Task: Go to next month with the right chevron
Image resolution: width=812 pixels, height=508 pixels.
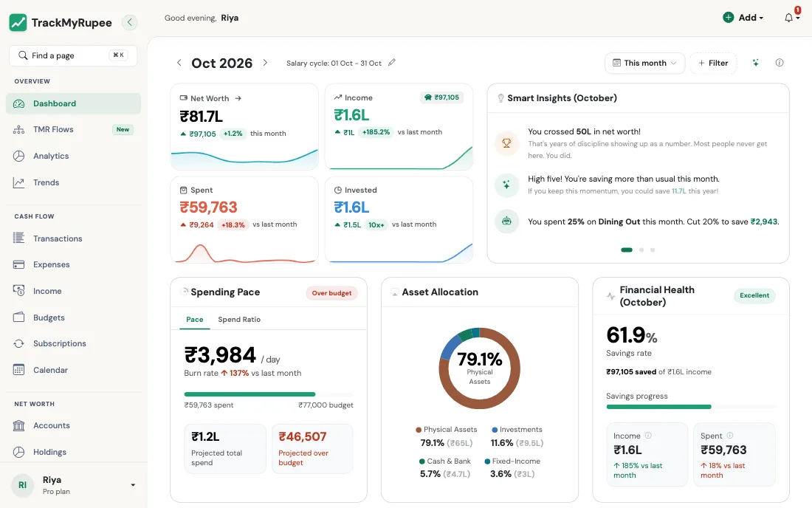Action: (265, 63)
